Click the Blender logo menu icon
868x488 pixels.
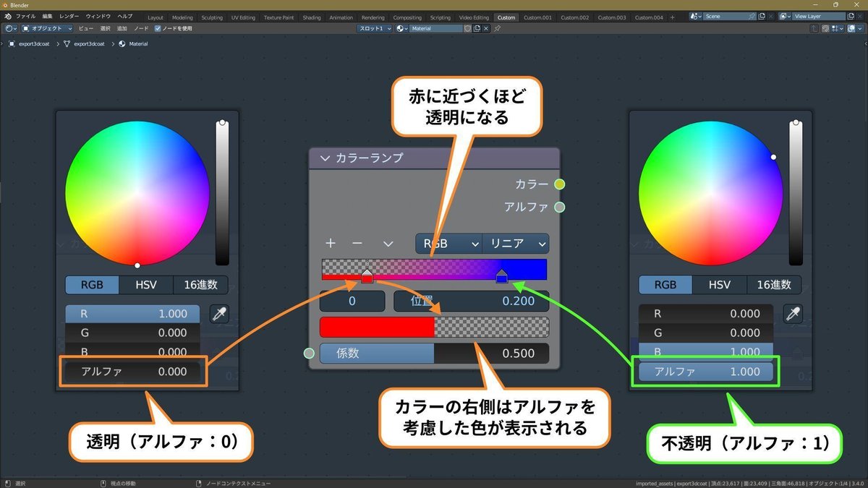coord(7,16)
